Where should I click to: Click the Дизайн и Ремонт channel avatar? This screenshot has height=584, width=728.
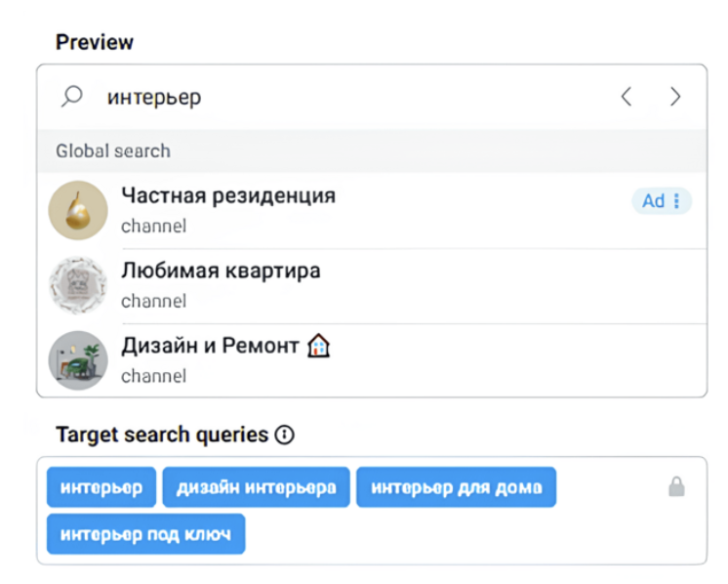tap(78, 360)
